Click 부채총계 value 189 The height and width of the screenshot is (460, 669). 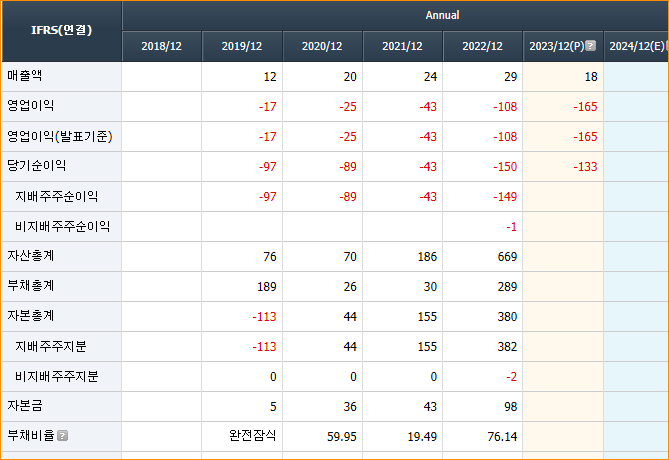(267, 287)
